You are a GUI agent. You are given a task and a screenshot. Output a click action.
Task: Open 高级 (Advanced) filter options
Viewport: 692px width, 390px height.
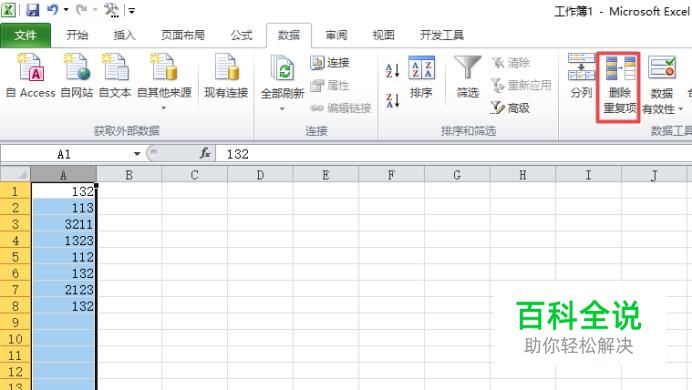510,108
